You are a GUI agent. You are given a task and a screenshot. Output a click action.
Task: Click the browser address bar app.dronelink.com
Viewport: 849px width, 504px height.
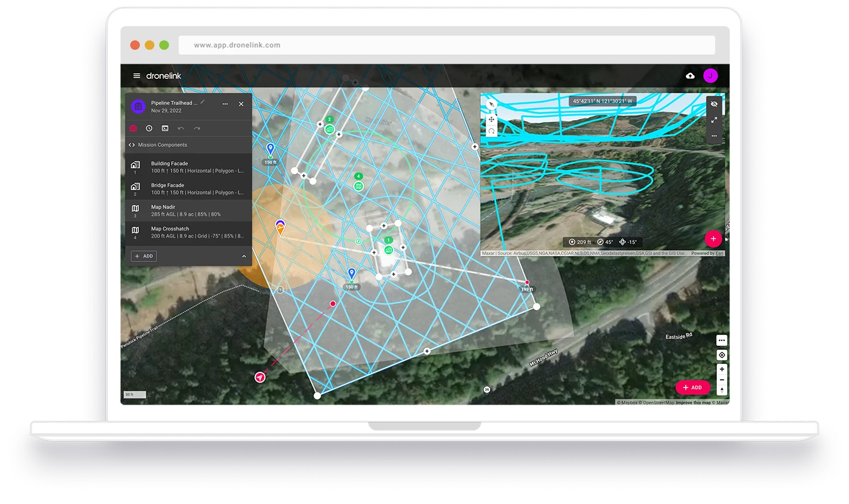[x=446, y=45]
